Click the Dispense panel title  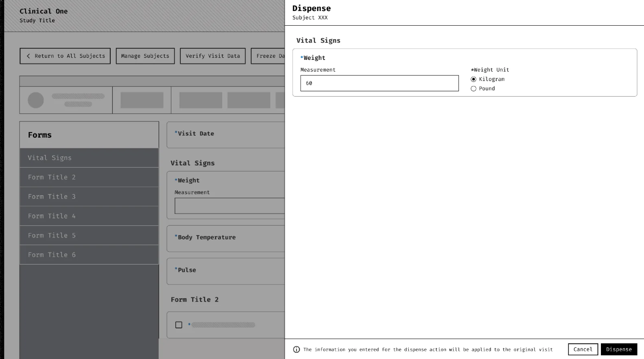(x=311, y=8)
